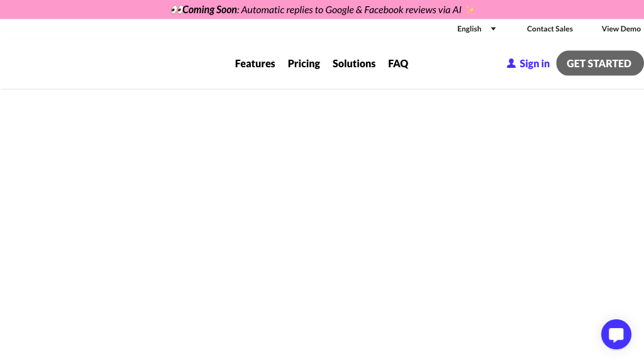Click the eyes emoji in the banner

pyautogui.click(x=176, y=10)
